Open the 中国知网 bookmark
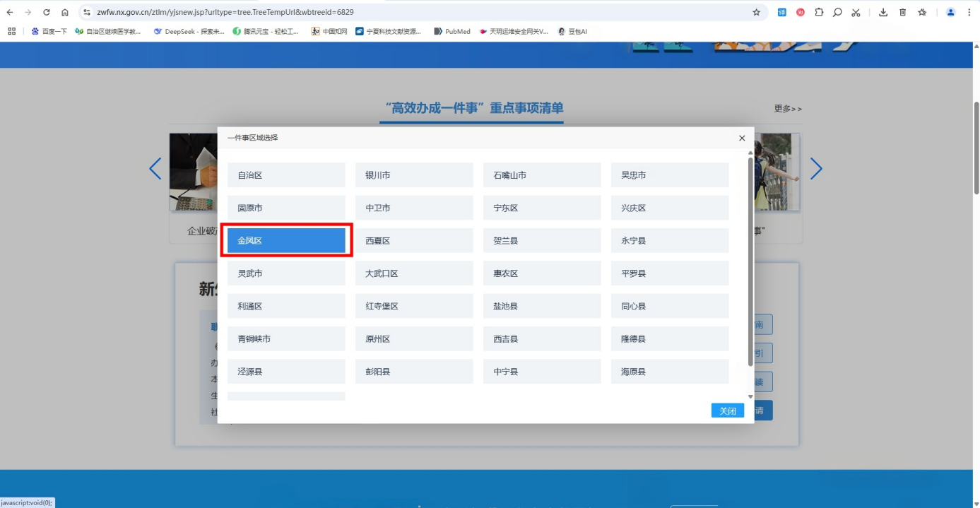Screen dimensions: 980x508 [x=329, y=31]
